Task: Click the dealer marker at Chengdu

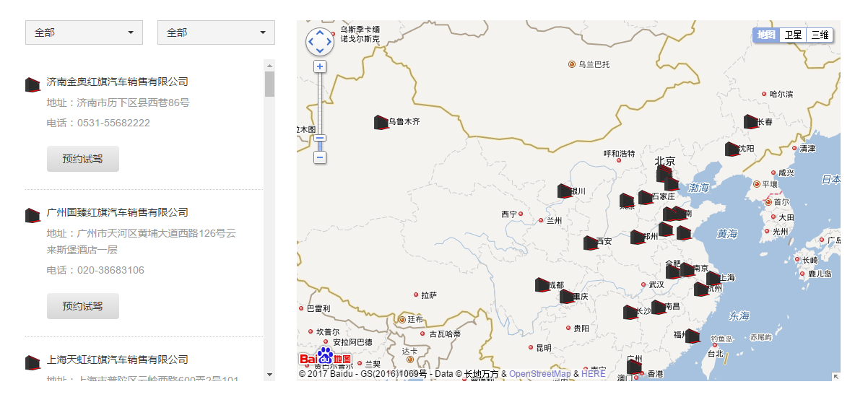Action: (x=542, y=285)
